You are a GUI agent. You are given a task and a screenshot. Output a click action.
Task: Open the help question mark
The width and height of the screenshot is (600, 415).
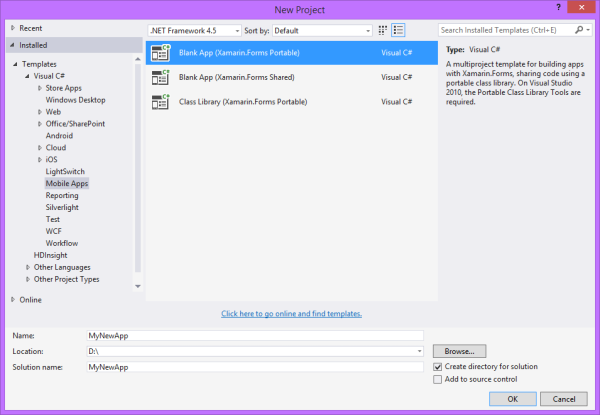click(x=558, y=7)
